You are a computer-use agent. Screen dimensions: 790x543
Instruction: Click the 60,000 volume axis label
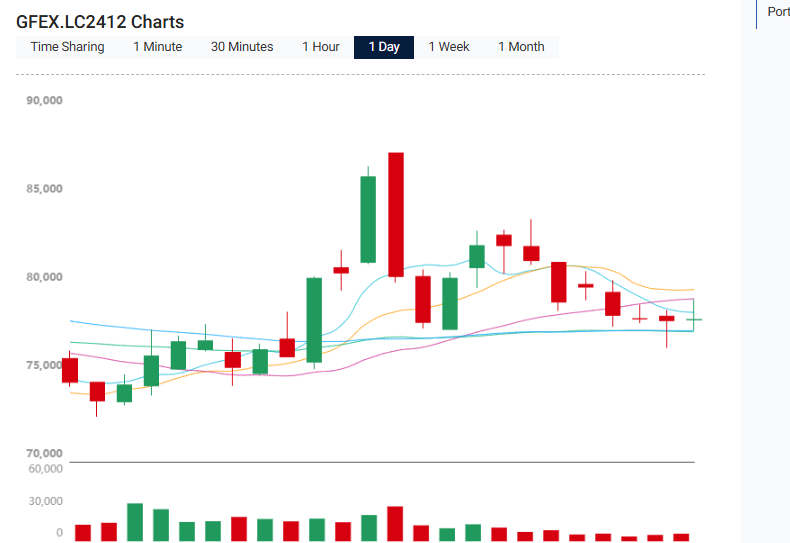click(45, 468)
